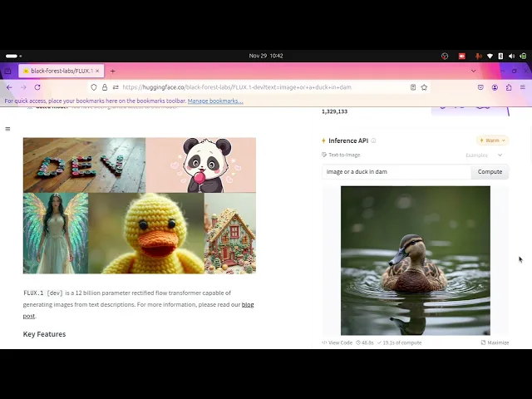The height and width of the screenshot is (399, 532).
Task: Open a new tab with the plus button
Action: tap(113, 71)
